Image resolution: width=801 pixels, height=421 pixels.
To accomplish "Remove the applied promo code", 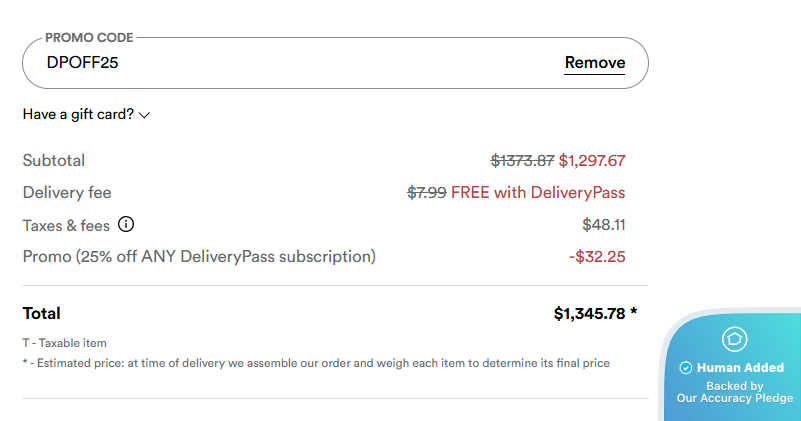I will click(x=595, y=63).
